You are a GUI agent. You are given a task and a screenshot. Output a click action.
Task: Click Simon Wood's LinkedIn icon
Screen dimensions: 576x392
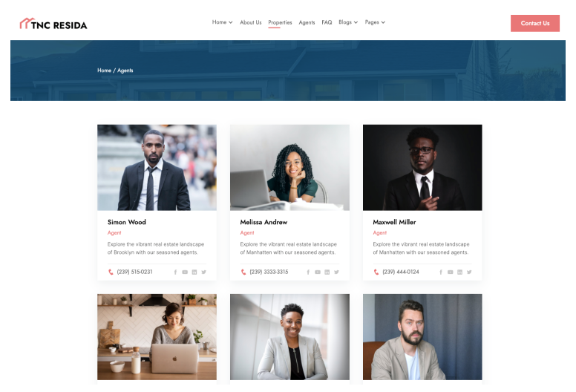point(194,272)
